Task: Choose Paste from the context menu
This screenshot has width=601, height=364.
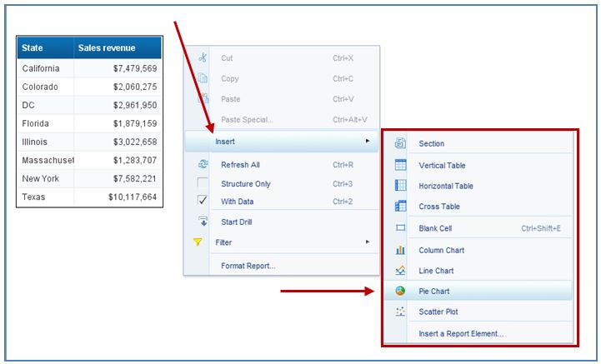Action: click(x=282, y=98)
